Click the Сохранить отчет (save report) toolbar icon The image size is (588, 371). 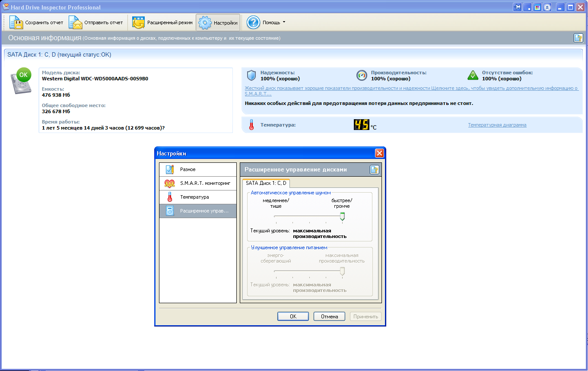tap(16, 22)
